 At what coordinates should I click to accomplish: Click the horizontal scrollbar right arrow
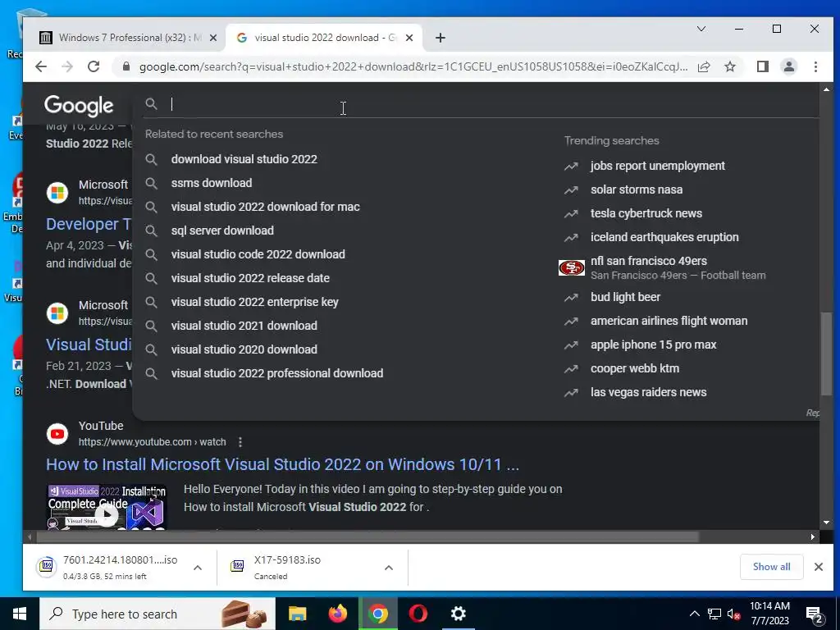tap(813, 536)
